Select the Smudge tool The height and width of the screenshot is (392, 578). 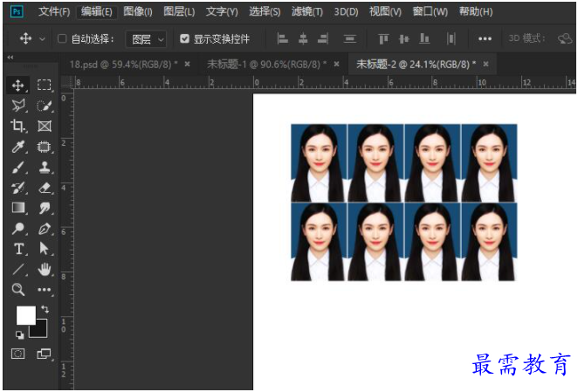(45, 208)
